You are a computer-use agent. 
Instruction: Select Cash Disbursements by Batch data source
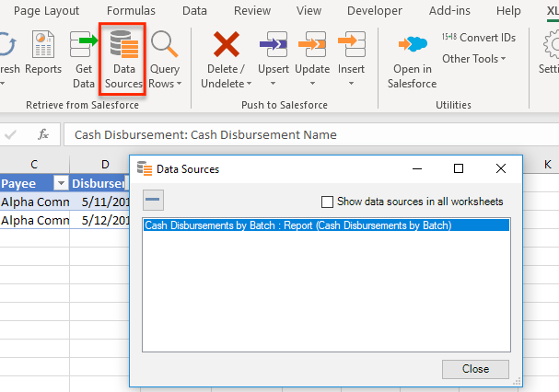coord(326,225)
